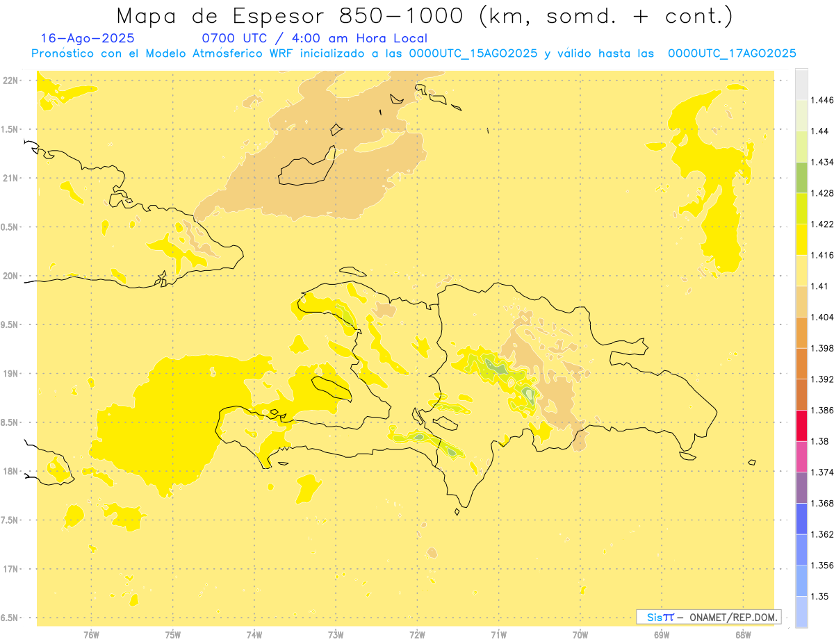The height and width of the screenshot is (644, 834).
Task: Click the 70W longitude label
Action: [x=580, y=635]
